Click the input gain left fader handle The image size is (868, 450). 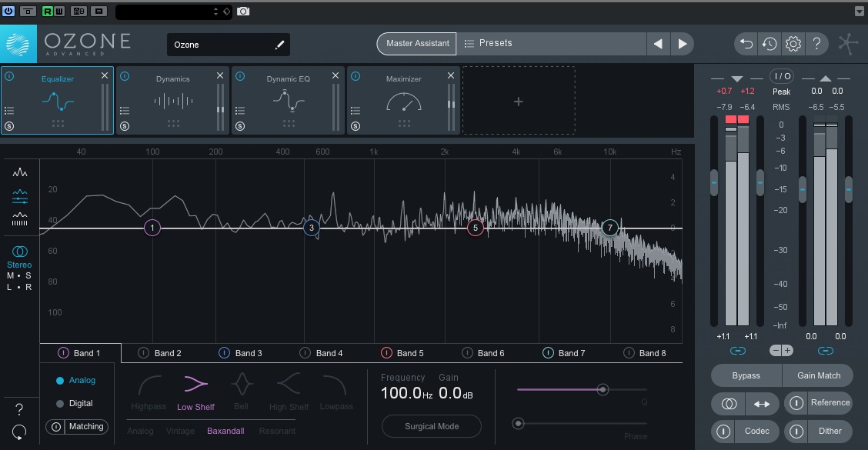point(714,182)
